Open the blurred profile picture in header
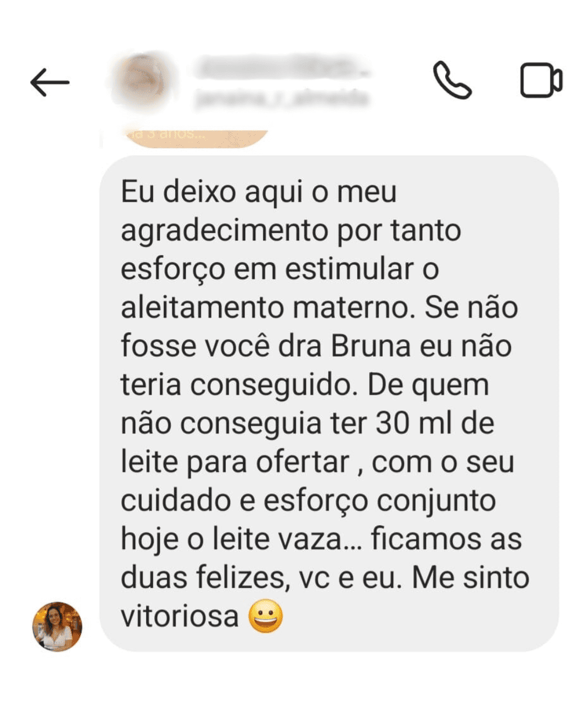The width and height of the screenshot is (582, 728). point(142,80)
